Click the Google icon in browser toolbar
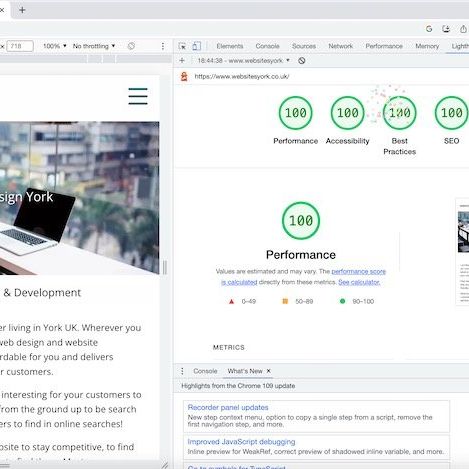 pos(429,29)
